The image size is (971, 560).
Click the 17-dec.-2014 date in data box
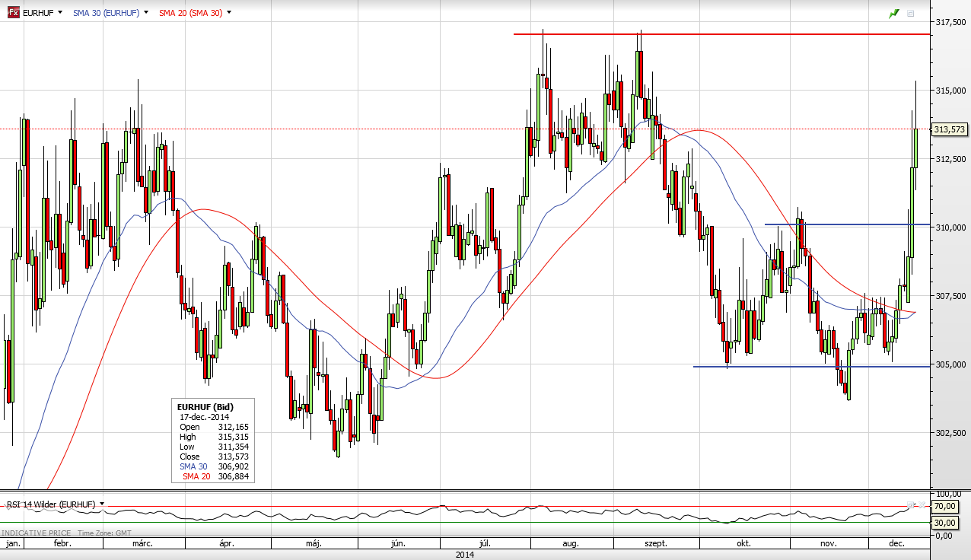tap(205, 417)
